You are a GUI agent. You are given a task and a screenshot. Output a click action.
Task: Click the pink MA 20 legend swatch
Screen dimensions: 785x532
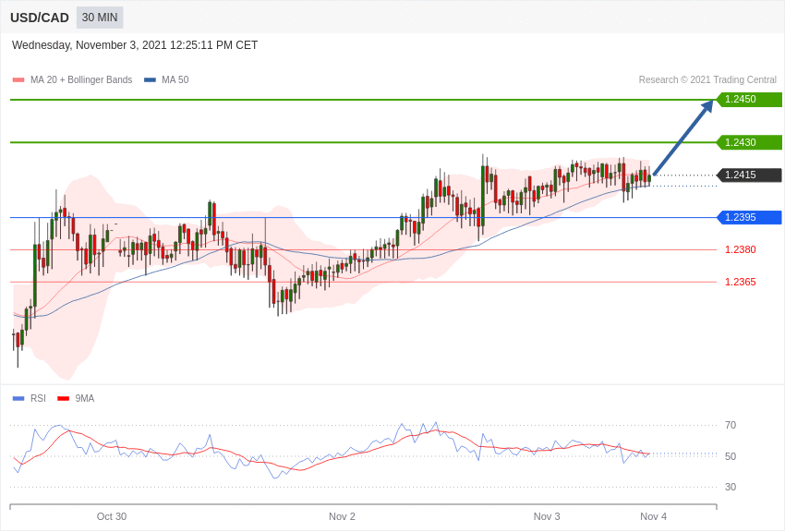(18, 80)
